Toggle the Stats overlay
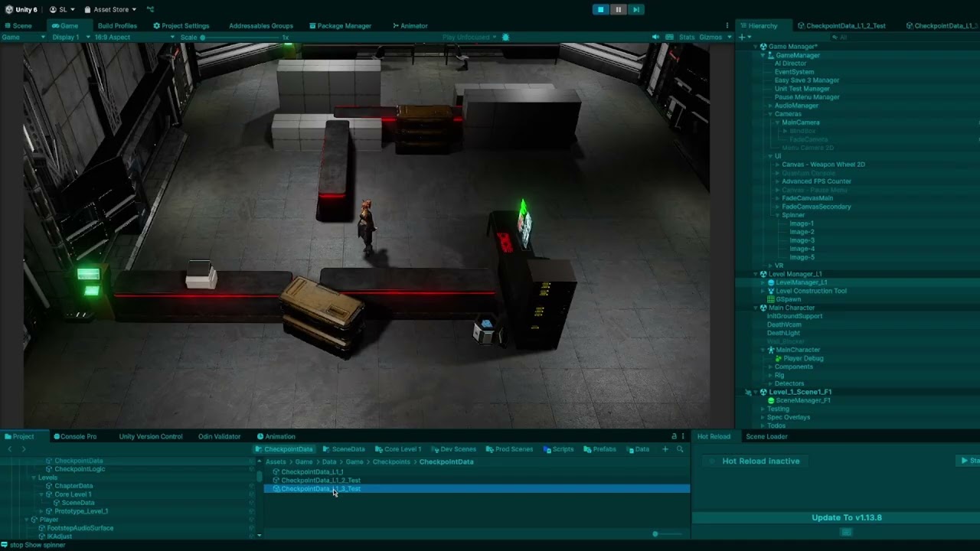This screenshot has height=551, width=980. click(x=687, y=37)
